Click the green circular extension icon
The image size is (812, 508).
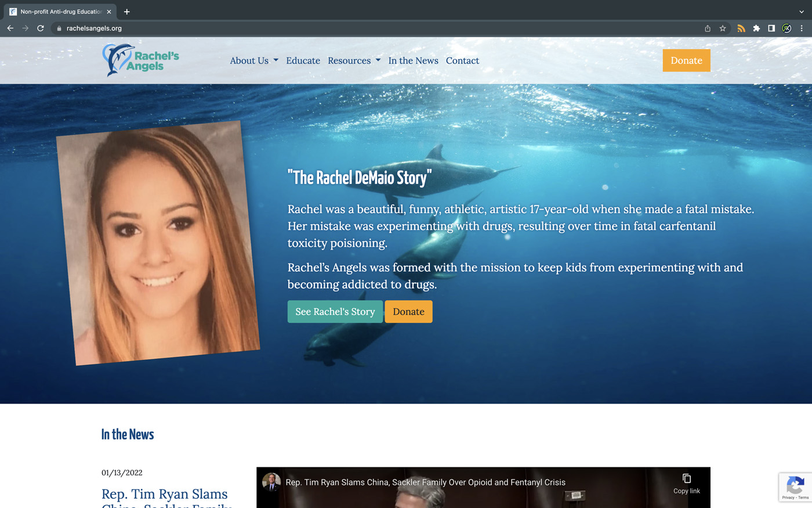point(786,28)
